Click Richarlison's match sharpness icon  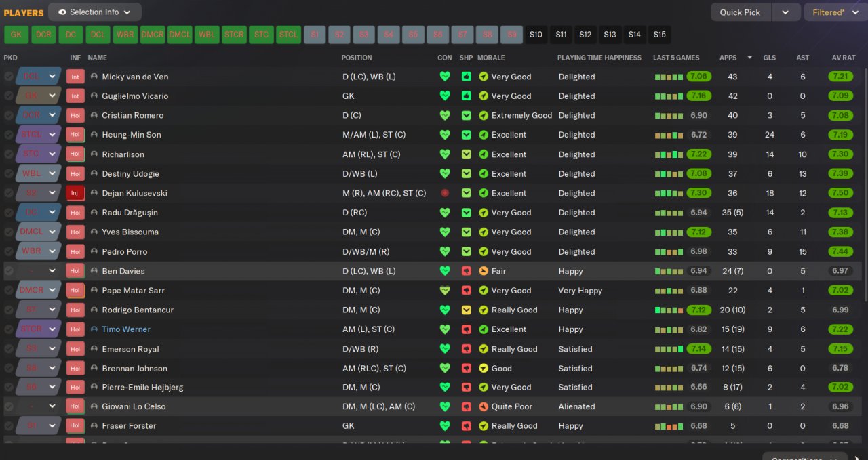pyautogui.click(x=466, y=154)
